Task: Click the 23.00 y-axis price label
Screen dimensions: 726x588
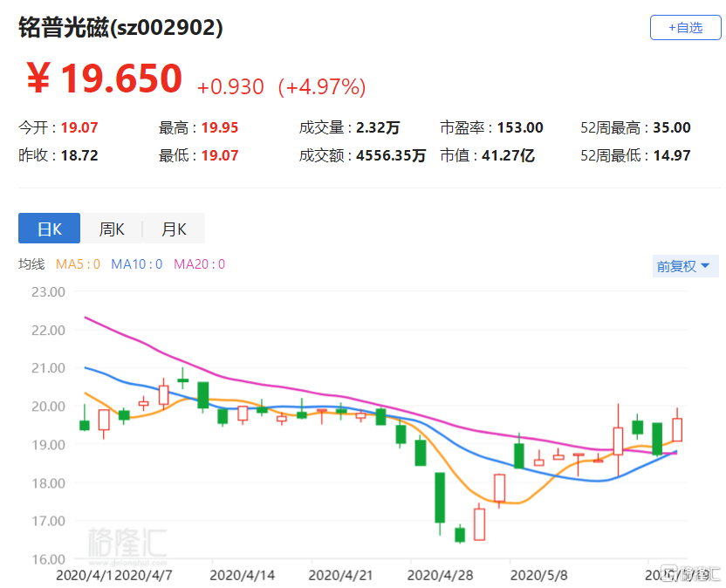Action: coord(48,292)
